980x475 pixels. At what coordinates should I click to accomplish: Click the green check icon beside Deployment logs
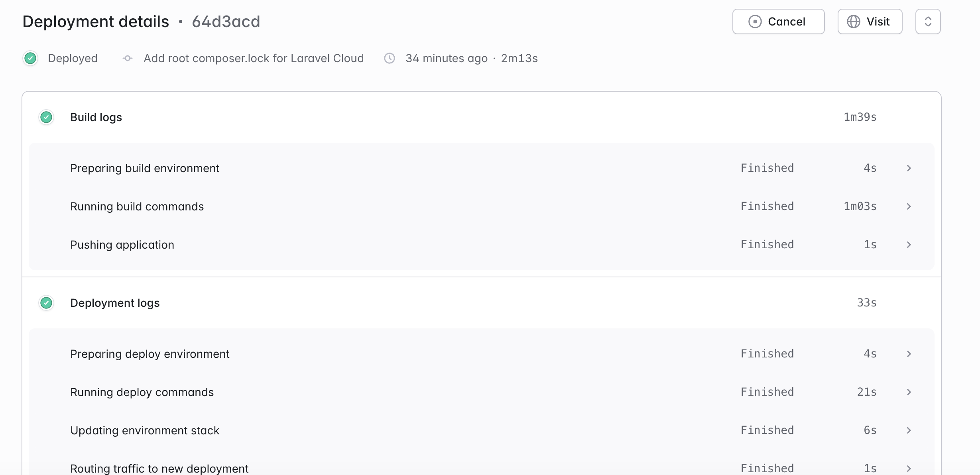[46, 303]
